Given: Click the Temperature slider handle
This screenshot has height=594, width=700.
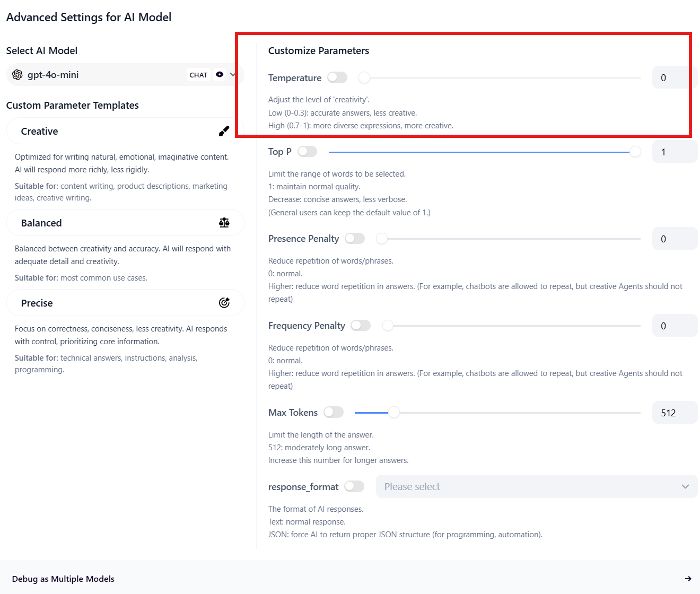Looking at the screenshot, I should tap(364, 78).
